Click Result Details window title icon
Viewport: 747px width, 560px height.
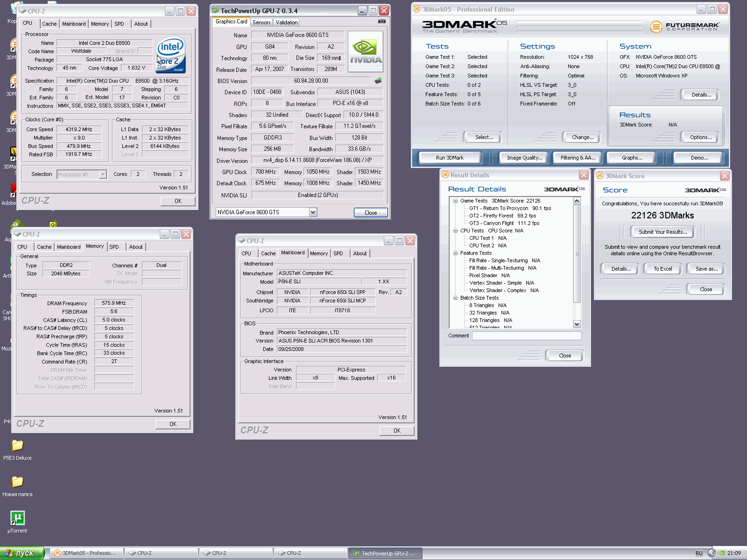[445, 175]
